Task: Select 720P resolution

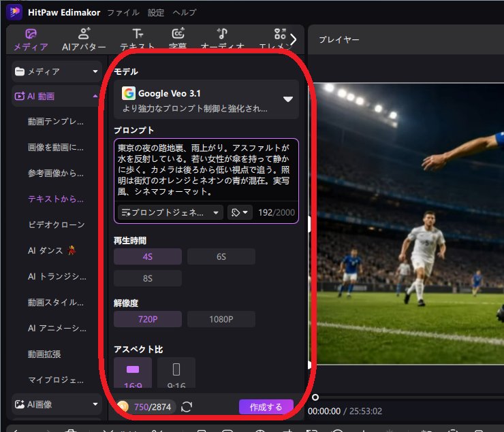Action: point(148,319)
